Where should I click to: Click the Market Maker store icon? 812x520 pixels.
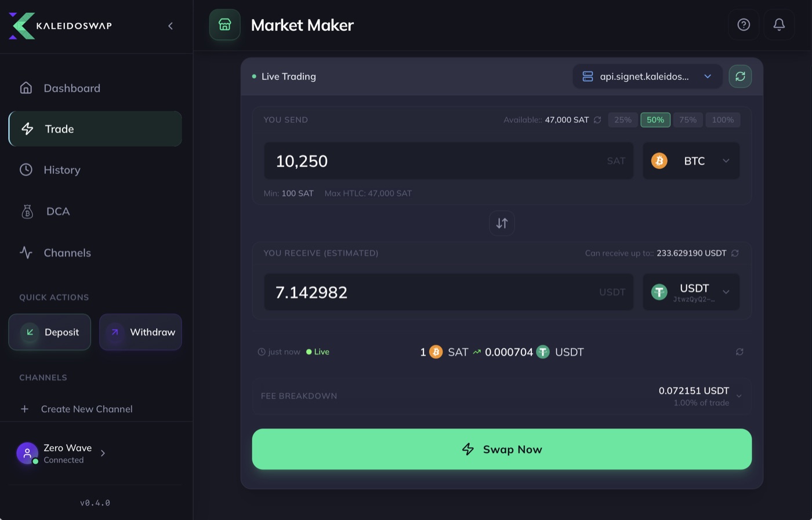[225, 25]
